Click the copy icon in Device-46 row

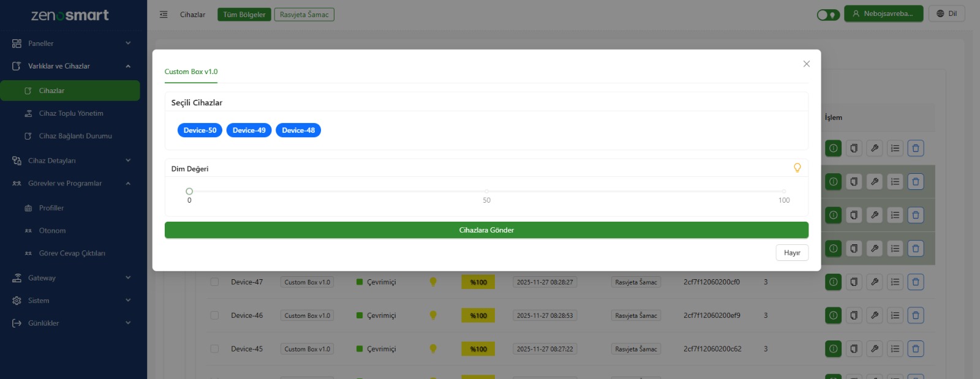tap(854, 316)
